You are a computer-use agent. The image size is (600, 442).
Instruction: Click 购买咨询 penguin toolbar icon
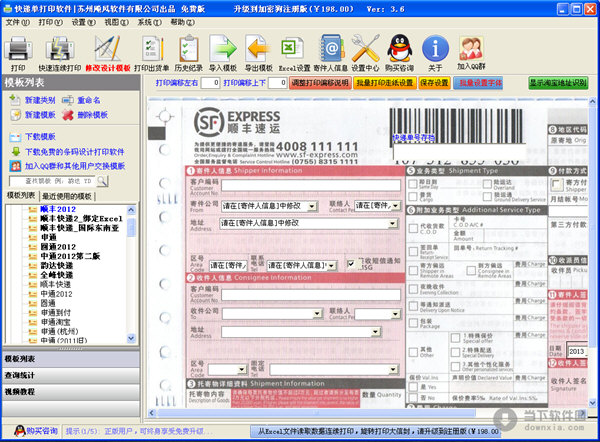(399, 49)
